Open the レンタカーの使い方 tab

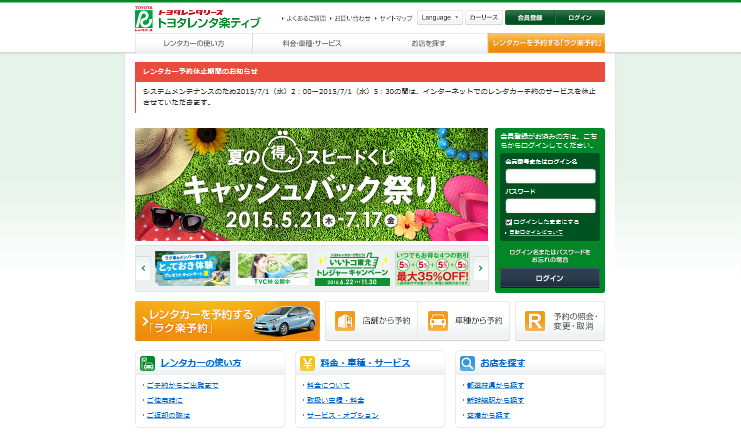[194, 43]
